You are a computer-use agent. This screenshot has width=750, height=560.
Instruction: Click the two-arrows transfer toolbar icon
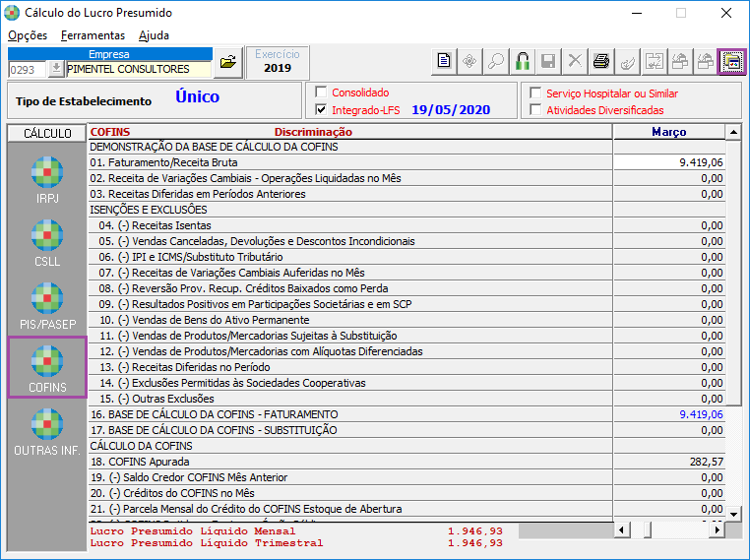click(x=654, y=61)
